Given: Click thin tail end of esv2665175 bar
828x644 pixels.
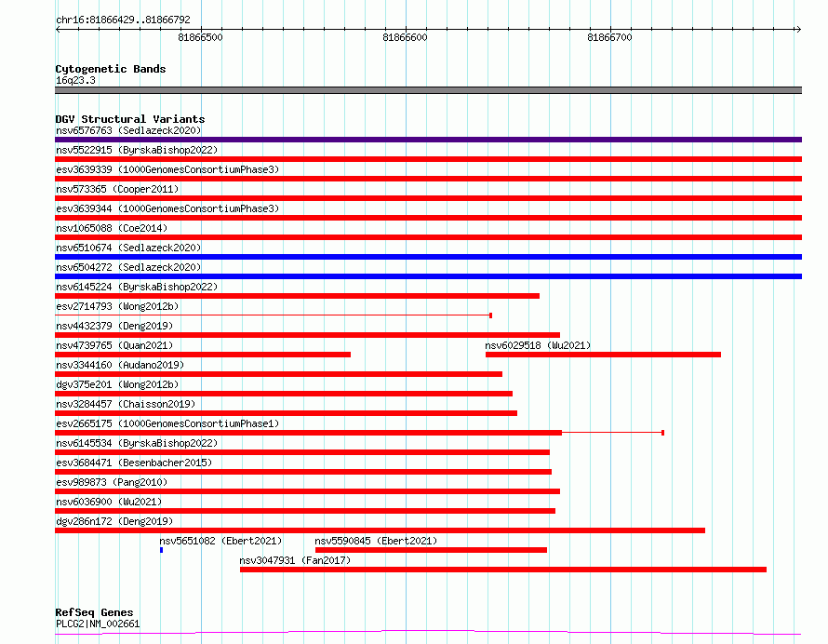Looking at the screenshot, I should coord(662,433).
